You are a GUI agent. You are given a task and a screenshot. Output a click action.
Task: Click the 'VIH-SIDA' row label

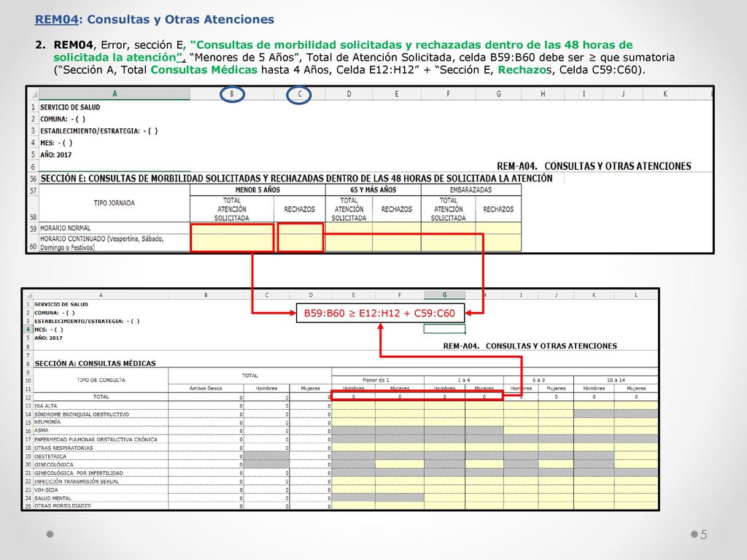46,490
